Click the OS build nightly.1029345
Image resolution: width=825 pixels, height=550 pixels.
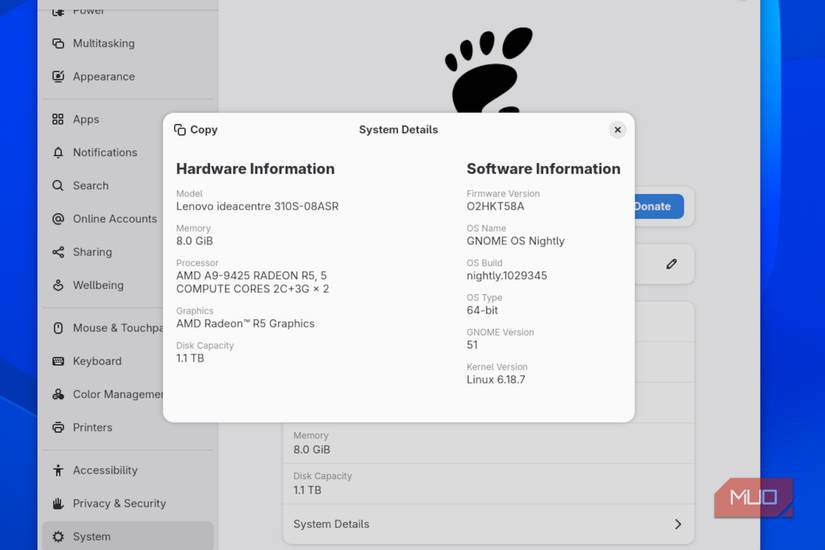(x=507, y=276)
